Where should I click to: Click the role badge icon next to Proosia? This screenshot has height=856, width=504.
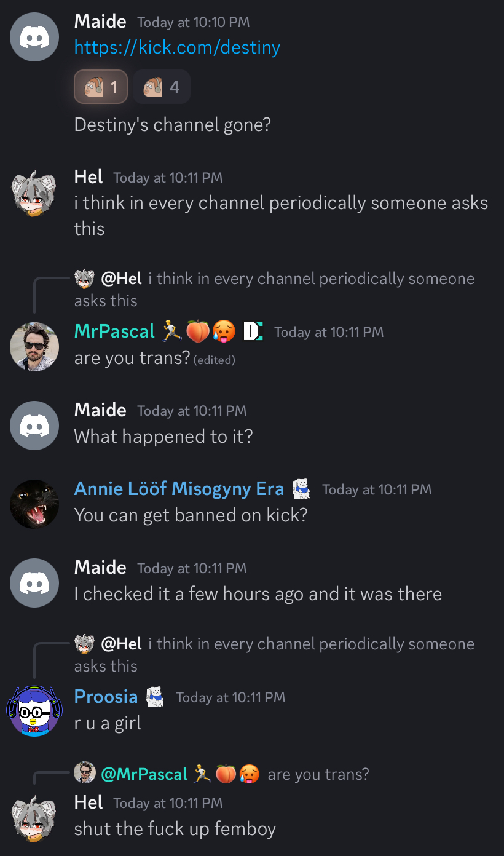point(155,697)
